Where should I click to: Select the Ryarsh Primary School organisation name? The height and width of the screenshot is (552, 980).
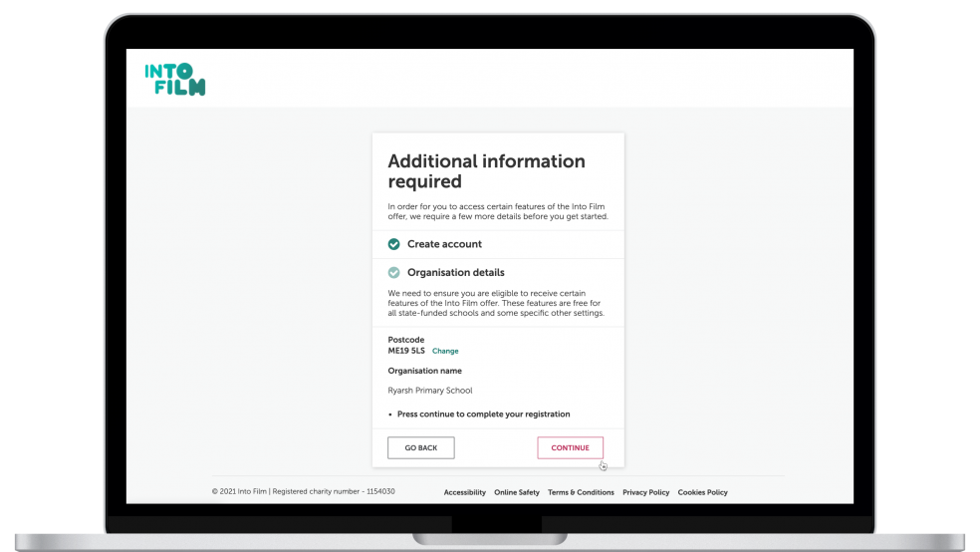click(x=430, y=391)
